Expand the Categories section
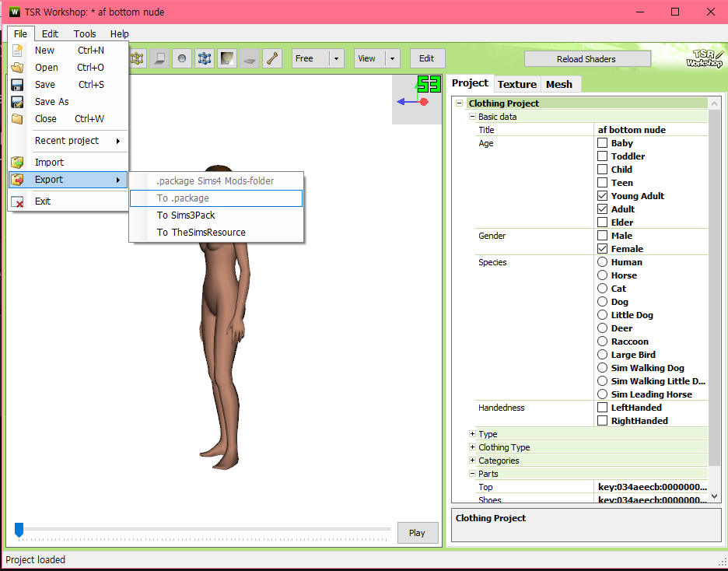This screenshot has height=571, width=728. tap(472, 460)
